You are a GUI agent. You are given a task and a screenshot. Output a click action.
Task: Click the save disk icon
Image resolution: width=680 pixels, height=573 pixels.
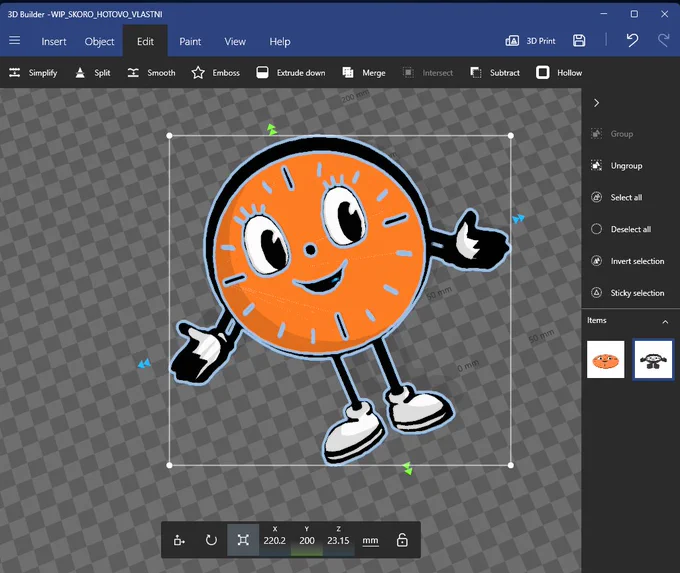point(579,41)
